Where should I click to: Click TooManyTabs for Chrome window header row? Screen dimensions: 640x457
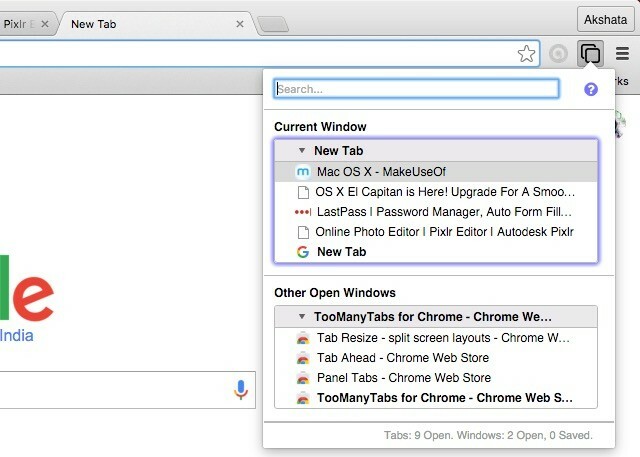(436, 317)
